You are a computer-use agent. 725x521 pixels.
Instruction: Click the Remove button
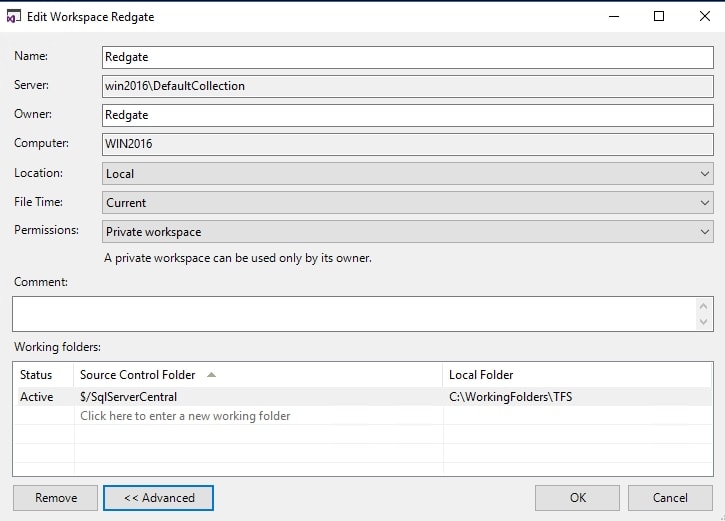(56, 497)
